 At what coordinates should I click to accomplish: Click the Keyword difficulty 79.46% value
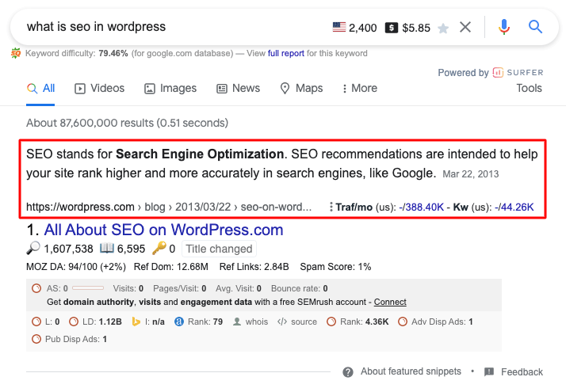tap(113, 53)
